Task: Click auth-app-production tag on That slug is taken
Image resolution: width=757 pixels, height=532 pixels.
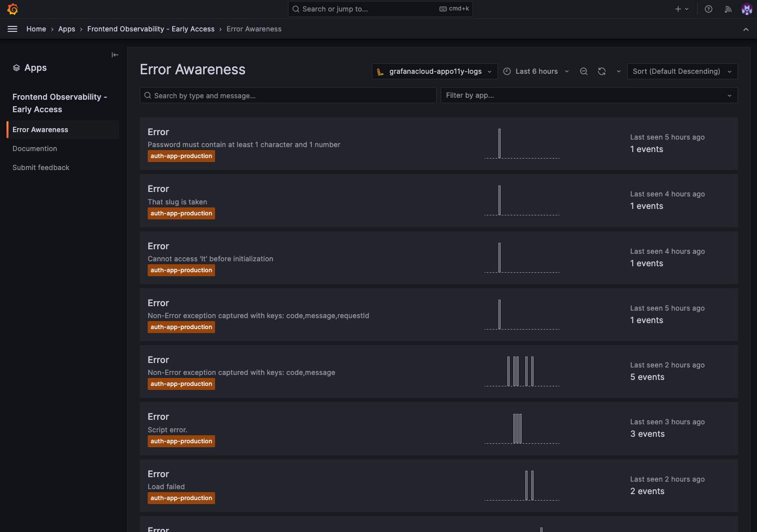Action: (181, 213)
